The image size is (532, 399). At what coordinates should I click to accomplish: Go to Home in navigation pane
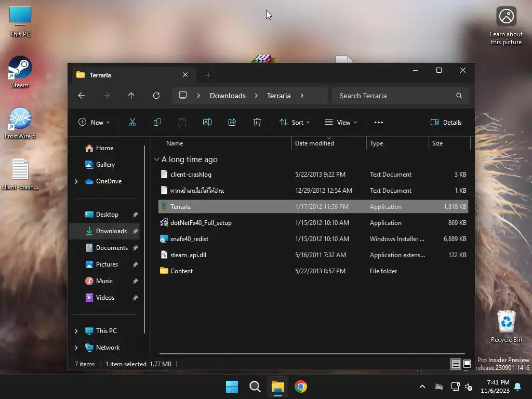click(x=104, y=148)
